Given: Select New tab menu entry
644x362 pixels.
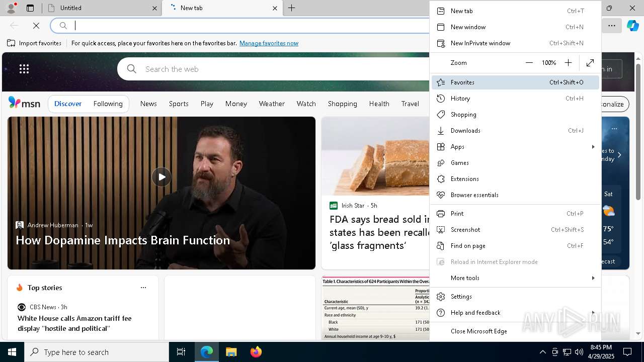Looking at the screenshot, I should tap(515, 11).
